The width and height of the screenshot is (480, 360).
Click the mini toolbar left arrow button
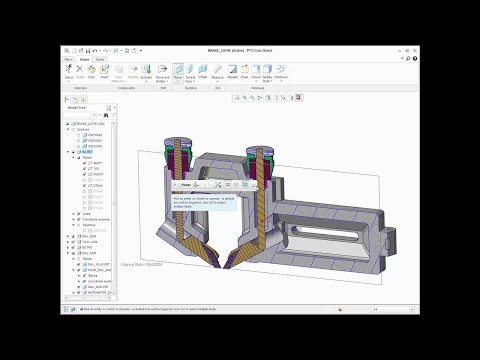(x=175, y=185)
